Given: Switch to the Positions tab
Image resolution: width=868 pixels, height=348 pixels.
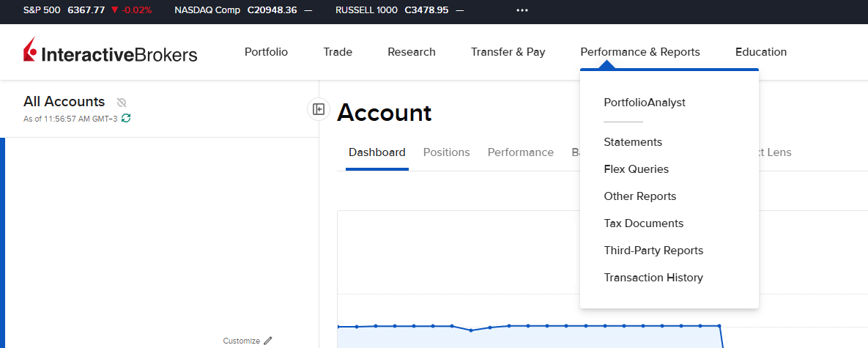Looking at the screenshot, I should point(446,152).
